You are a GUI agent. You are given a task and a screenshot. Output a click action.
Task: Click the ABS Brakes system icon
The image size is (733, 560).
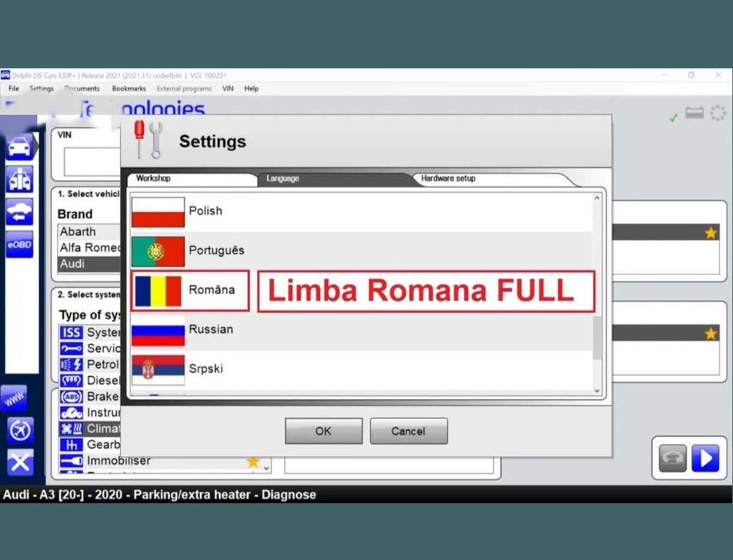[71, 396]
